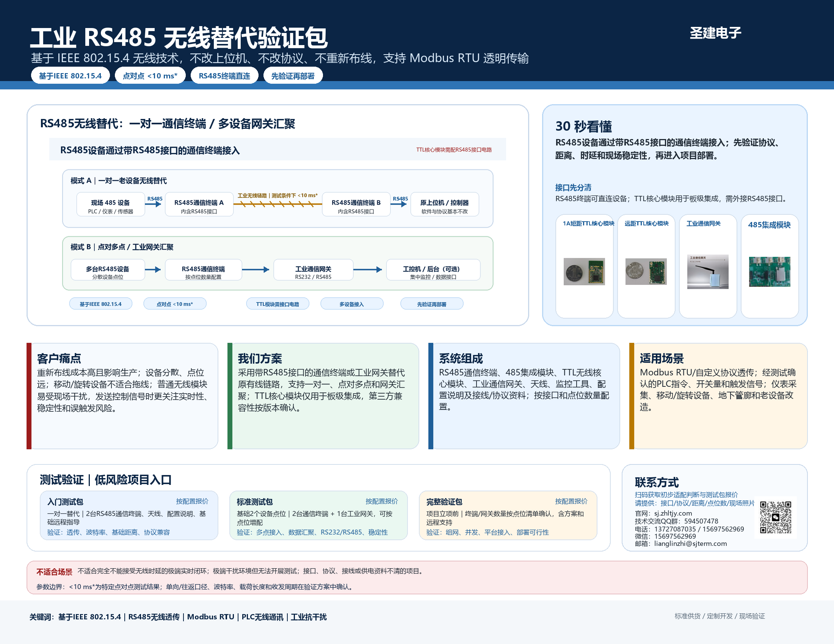The width and height of the screenshot is (834, 644).
Task: Click the 圣建电子 brand name
Action: tap(715, 33)
